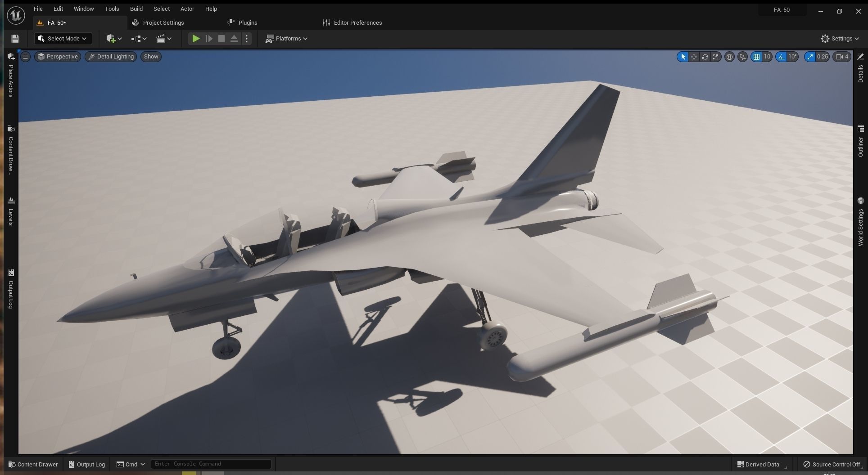868x475 pixels.
Task: Change rotation snap value 10°
Action: (x=793, y=57)
